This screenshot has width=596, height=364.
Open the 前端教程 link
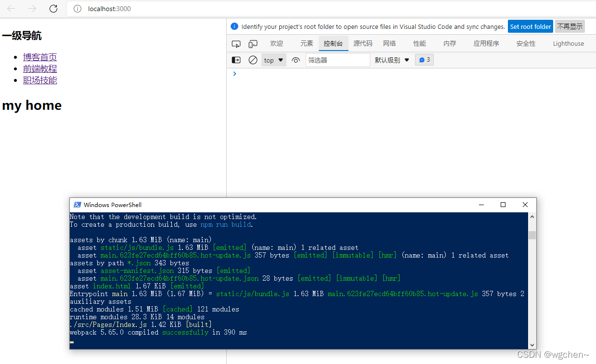pos(40,68)
